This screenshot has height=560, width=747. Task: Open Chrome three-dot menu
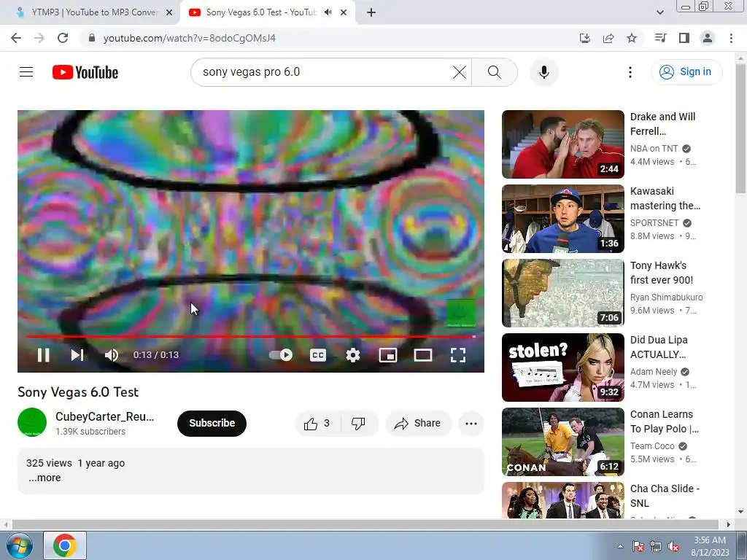731,38
